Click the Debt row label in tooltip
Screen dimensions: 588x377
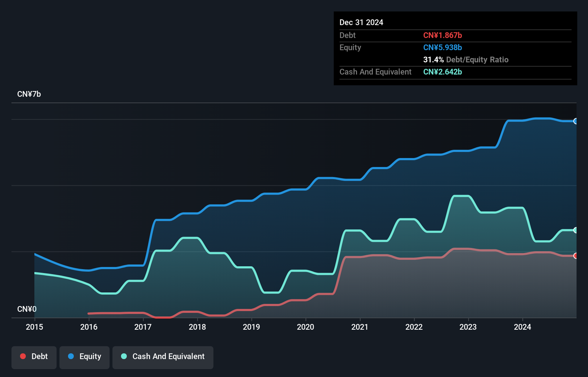click(x=347, y=35)
